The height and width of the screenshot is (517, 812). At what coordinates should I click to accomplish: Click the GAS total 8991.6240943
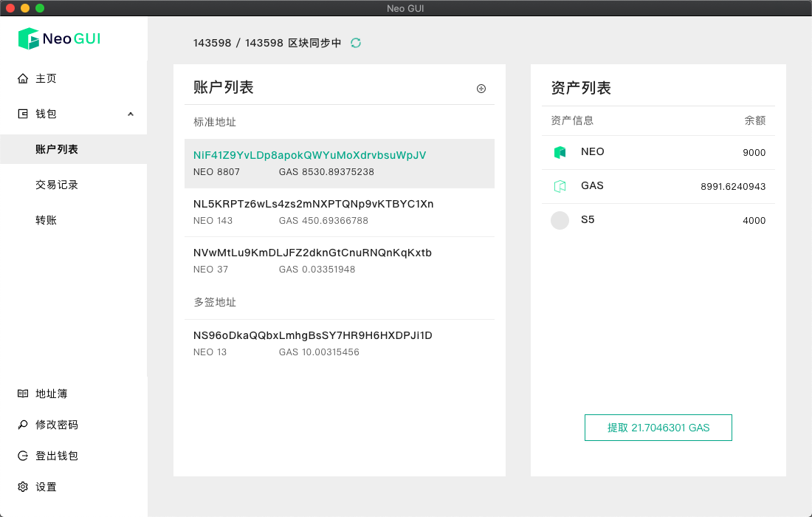tap(733, 187)
